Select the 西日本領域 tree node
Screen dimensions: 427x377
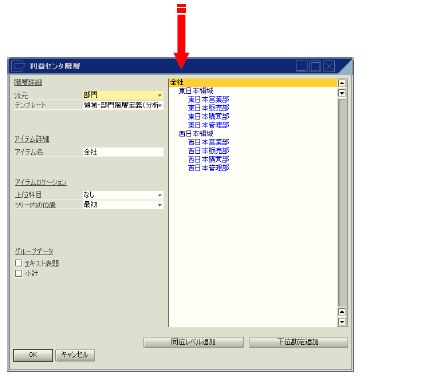196,134
